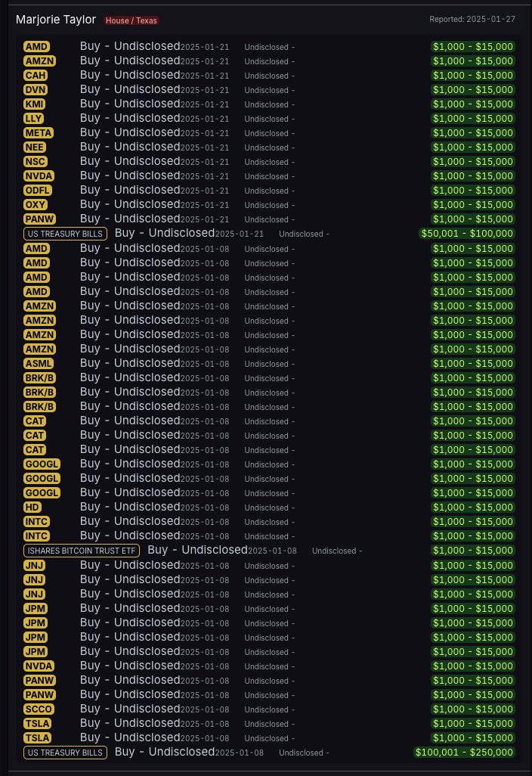Click the $100,001 - $250,000 amount label
532x776 pixels.
(464, 752)
